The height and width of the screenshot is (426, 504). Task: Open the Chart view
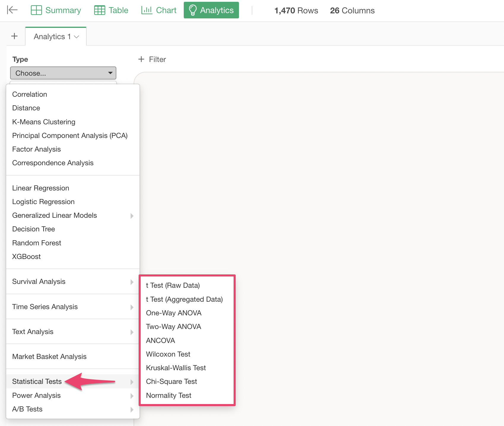tap(159, 10)
